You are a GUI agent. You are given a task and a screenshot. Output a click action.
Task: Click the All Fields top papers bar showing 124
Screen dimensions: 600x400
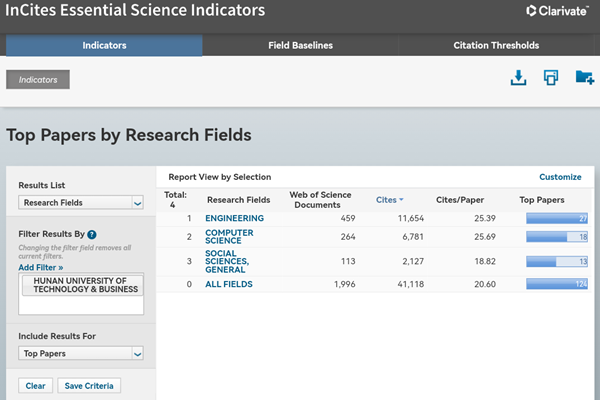coord(557,284)
